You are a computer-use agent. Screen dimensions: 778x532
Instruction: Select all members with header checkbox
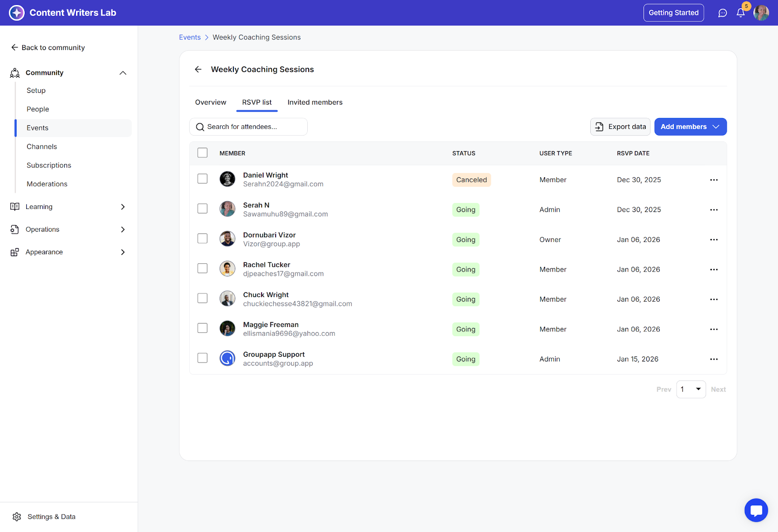203,153
